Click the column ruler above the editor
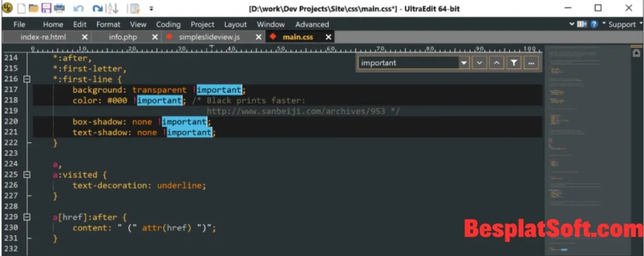The width and height of the screenshot is (644, 256). coord(287,49)
